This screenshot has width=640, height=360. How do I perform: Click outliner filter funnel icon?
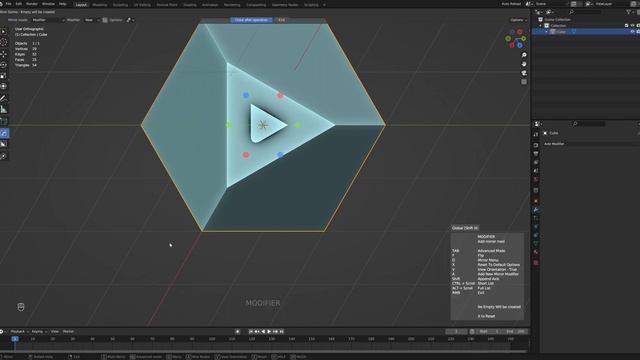(x=629, y=12)
